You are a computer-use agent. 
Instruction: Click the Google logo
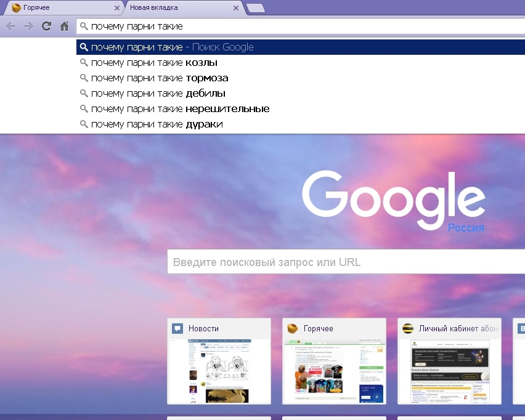click(x=393, y=200)
